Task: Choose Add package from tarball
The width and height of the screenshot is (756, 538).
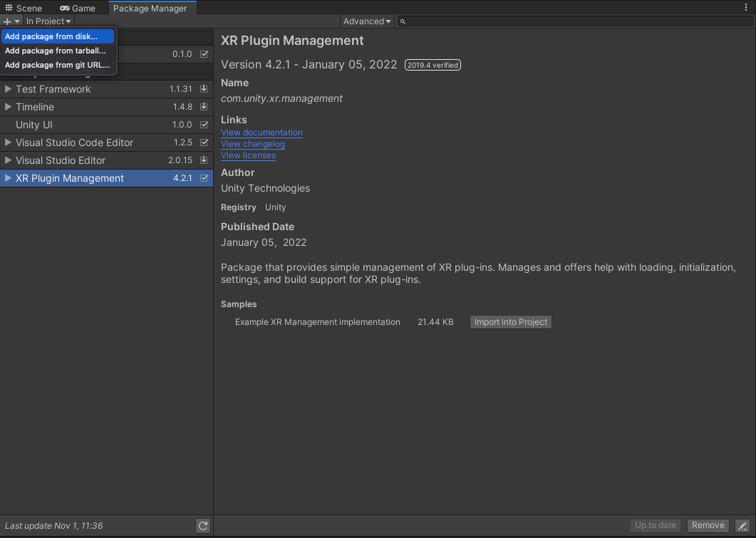Action: tap(56, 51)
